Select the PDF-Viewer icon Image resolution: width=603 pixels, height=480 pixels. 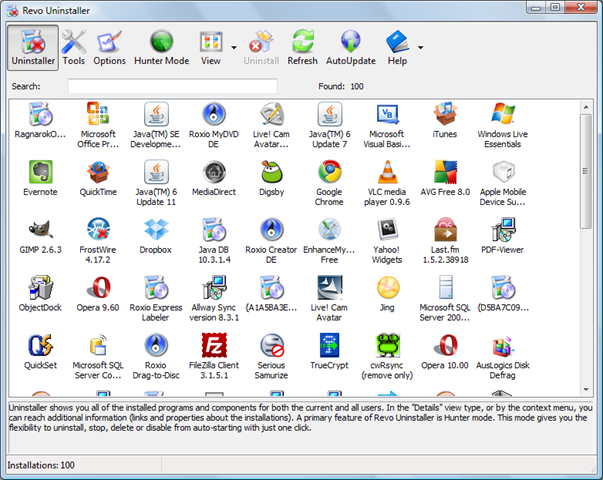(503, 230)
